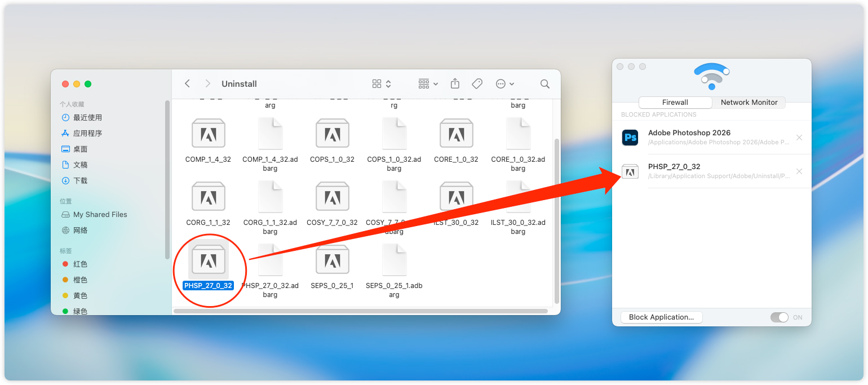Open the Finder search magnifier

pos(544,83)
